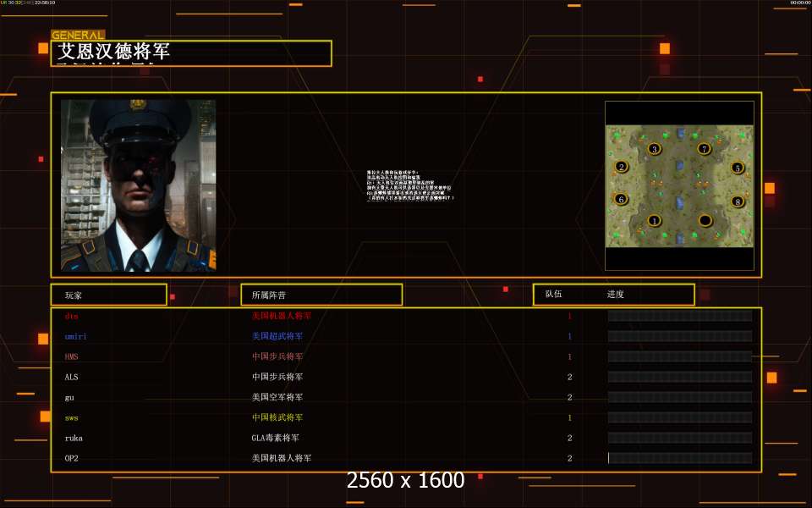This screenshot has width=812, height=508.
Task: Select start position 6 on the minimap
Action: coord(621,199)
